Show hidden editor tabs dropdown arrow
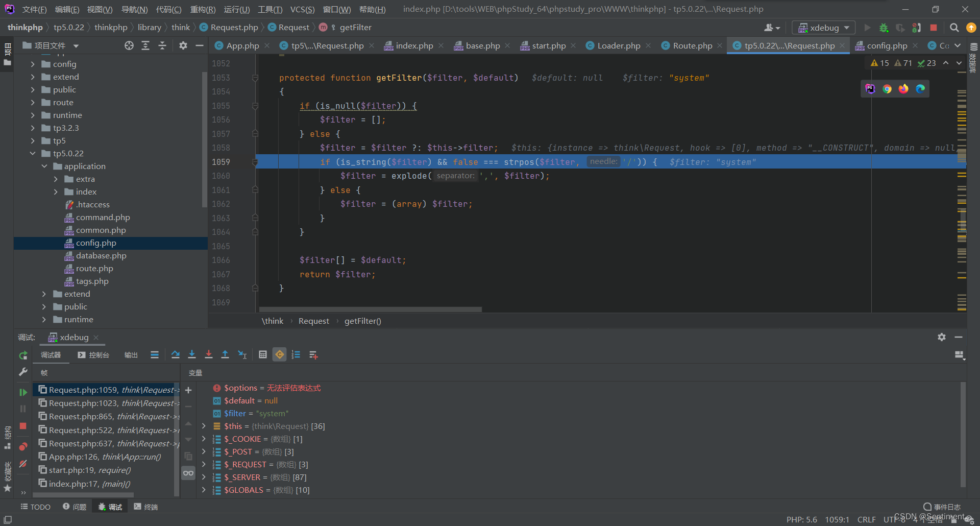 pyautogui.click(x=958, y=45)
